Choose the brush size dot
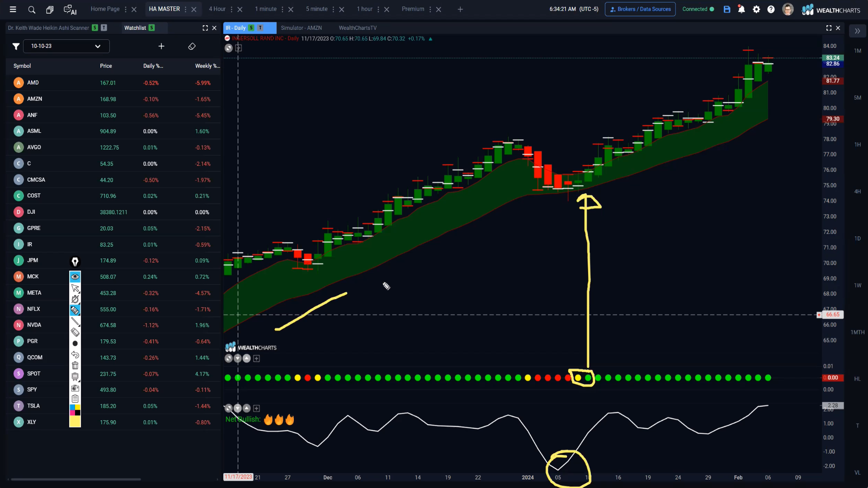Screen dimensions: 868x488 pyautogui.click(x=75, y=343)
